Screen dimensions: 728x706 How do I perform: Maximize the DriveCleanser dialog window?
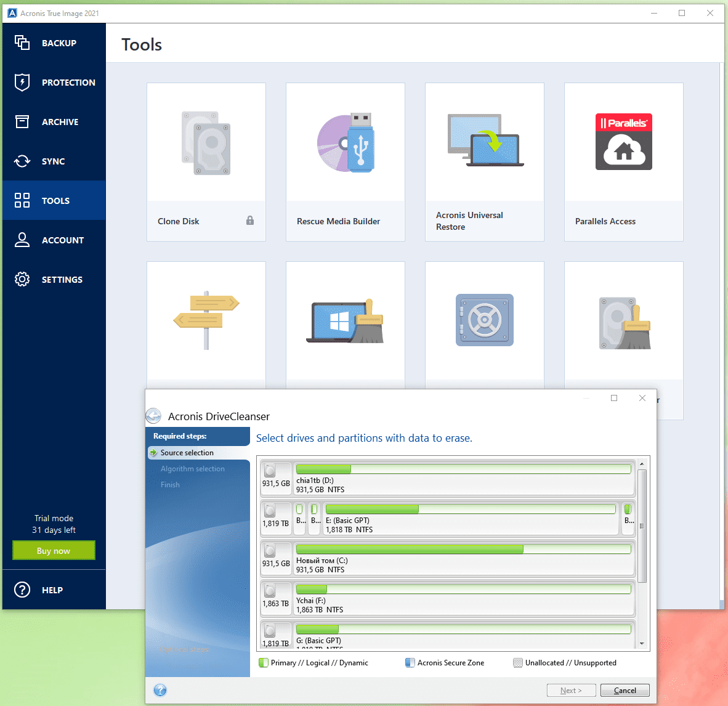pos(614,398)
